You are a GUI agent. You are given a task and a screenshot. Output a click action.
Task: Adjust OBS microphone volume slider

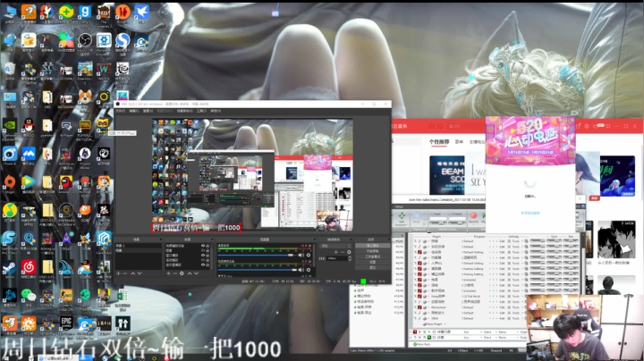(257, 270)
